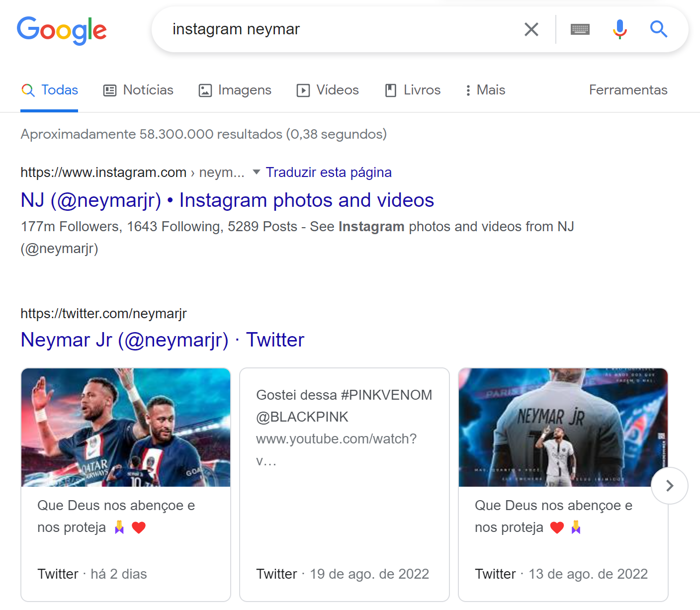
Task: Click the 'Traduzir esta página' link
Action: click(x=329, y=172)
